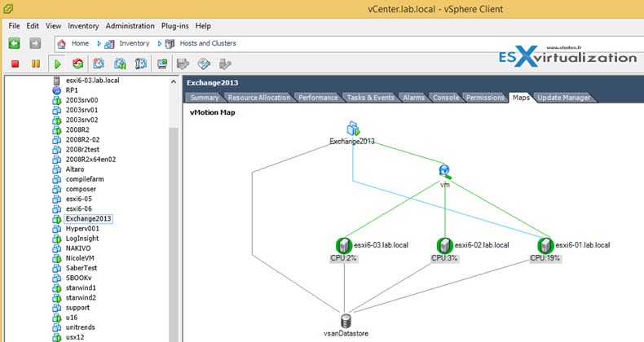Open the Inventory menu
Image resolution: width=644 pixels, height=342 pixels.
(x=83, y=26)
